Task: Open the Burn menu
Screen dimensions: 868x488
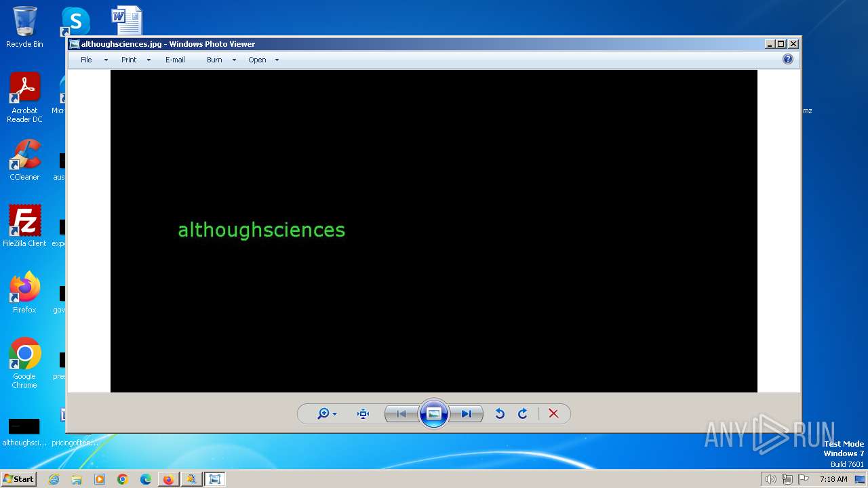Action: pyautogui.click(x=214, y=60)
